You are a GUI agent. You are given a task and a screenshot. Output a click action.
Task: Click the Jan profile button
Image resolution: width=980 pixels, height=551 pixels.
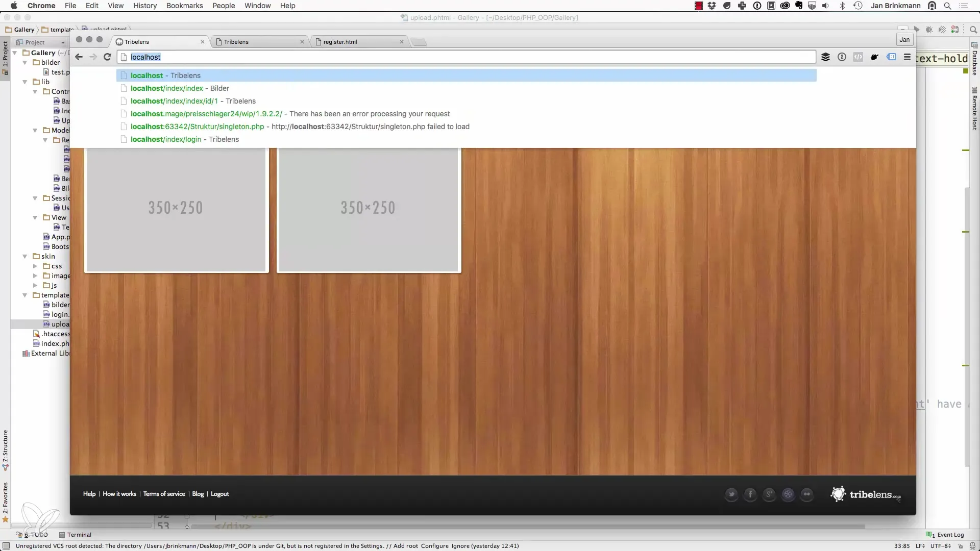click(x=904, y=39)
